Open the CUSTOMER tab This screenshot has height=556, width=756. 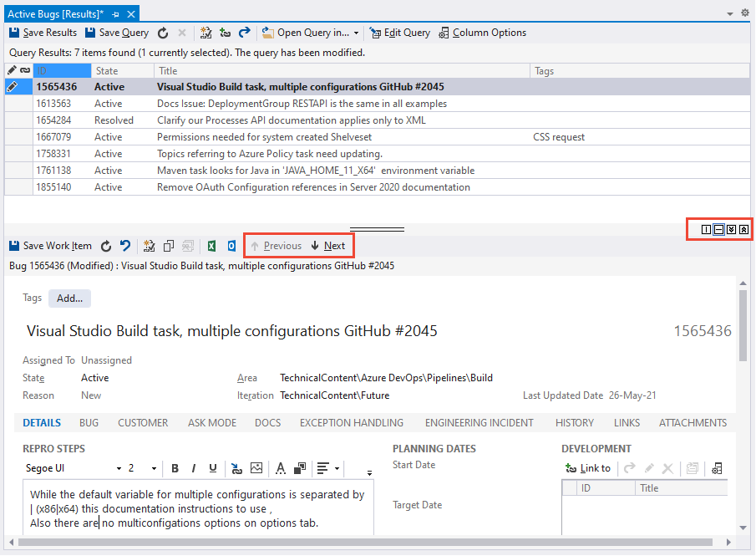point(143,423)
